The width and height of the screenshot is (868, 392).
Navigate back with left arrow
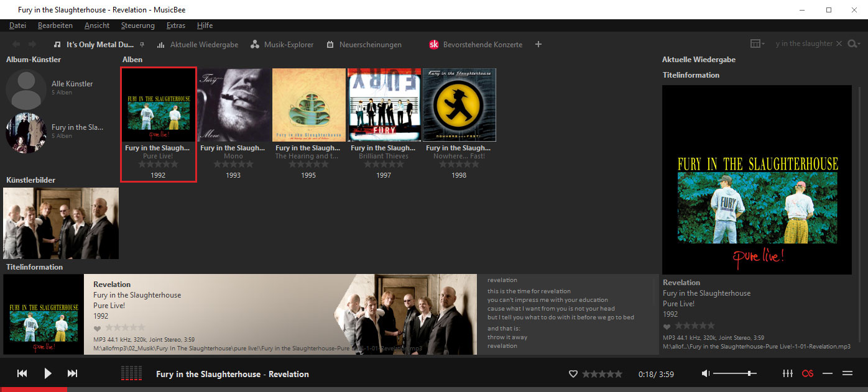pyautogui.click(x=16, y=44)
